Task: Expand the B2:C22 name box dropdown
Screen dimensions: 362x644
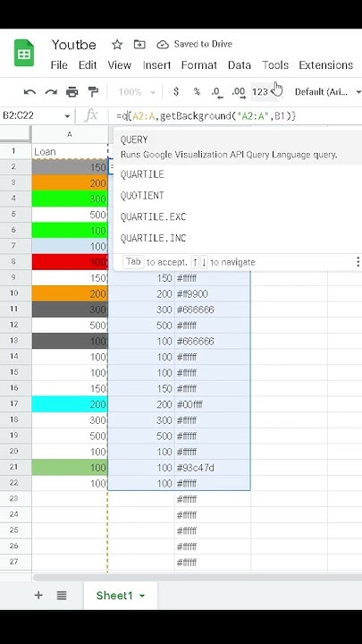Action: coord(67,116)
